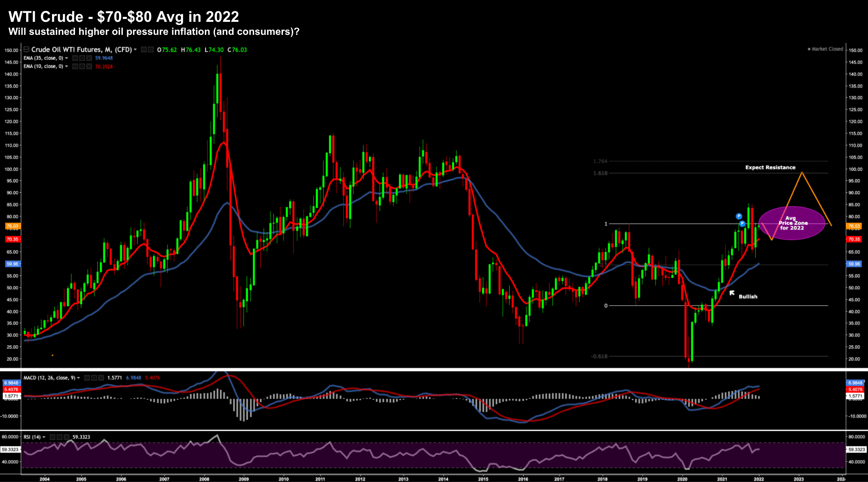This screenshot has height=482, width=868.
Task: Remove the EMA 35 indicator
Action: pyautogui.click(x=89, y=58)
